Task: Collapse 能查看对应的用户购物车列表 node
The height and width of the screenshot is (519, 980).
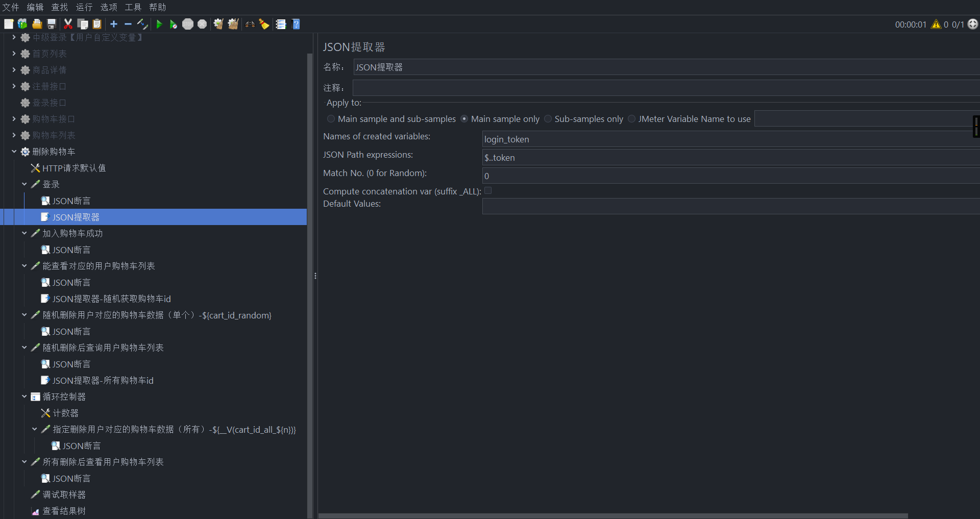Action: coord(24,266)
